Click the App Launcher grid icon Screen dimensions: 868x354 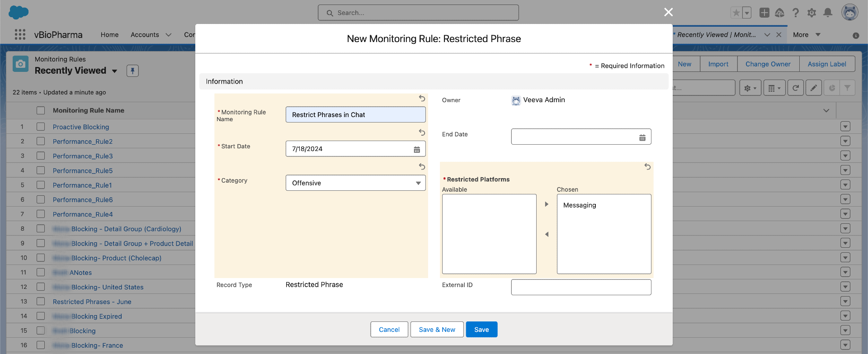click(20, 35)
